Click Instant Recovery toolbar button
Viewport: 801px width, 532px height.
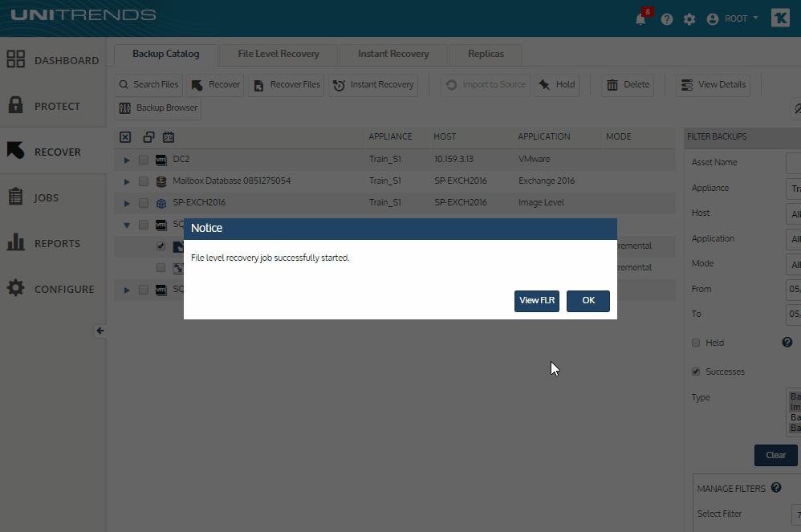pyautogui.click(x=373, y=85)
